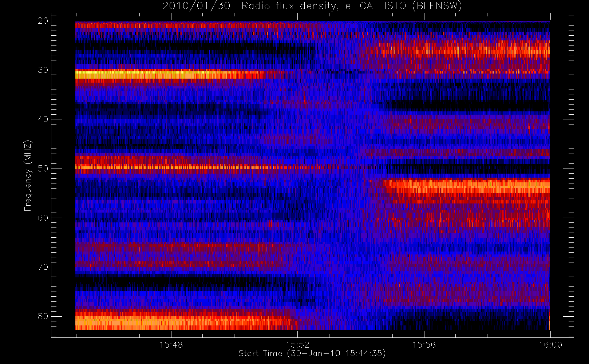Click the '15:52' time tick label
Screen dimensions: 589x364
point(297,345)
